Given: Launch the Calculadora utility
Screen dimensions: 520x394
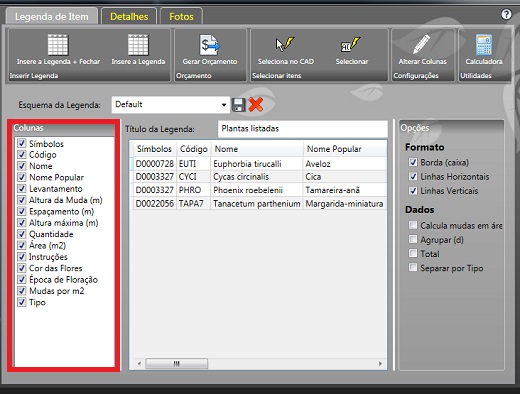Looking at the screenshot, I should tap(484, 45).
